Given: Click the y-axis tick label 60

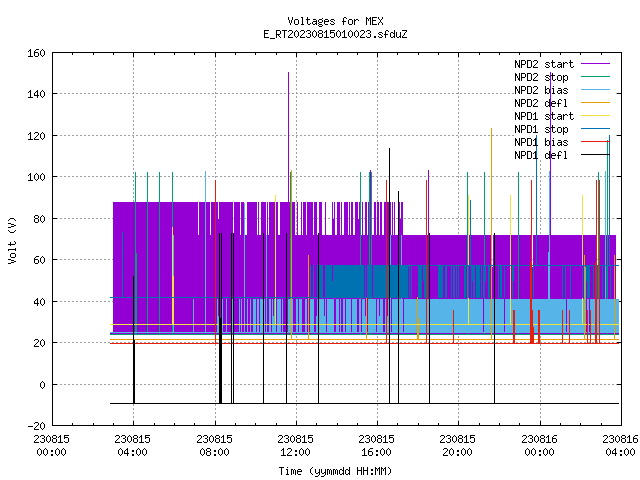Looking at the screenshot, I should 39,260.
